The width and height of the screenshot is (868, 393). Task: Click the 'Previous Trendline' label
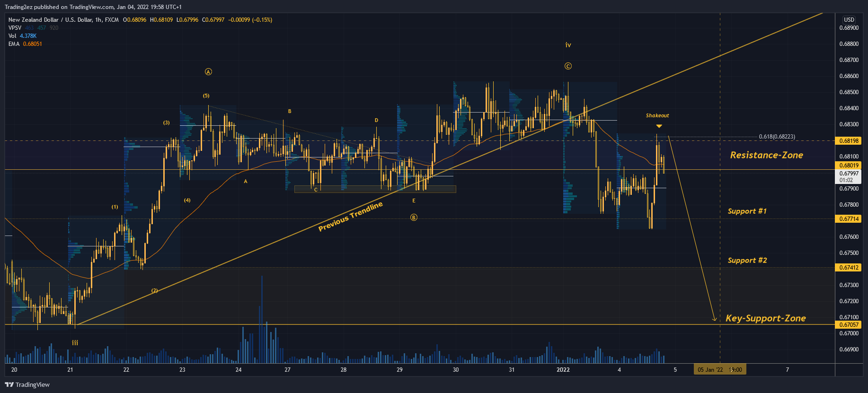pyautogui.click(x=350, y=217)
